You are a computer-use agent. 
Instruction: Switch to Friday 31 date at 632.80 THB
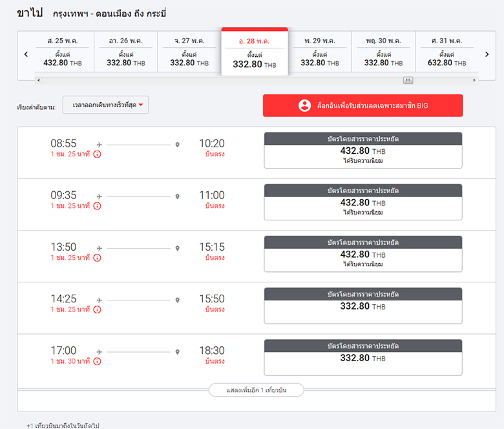coord(446,52)
